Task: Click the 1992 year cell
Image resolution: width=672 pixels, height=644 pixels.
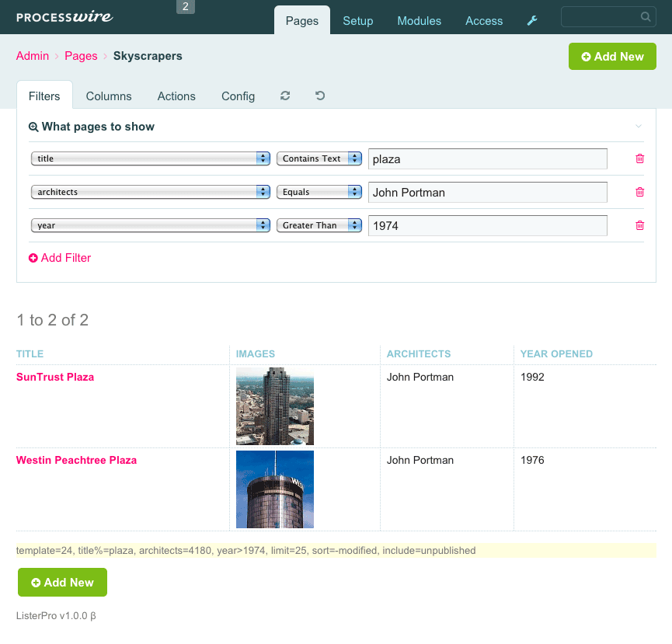Action: pos(532,377)
